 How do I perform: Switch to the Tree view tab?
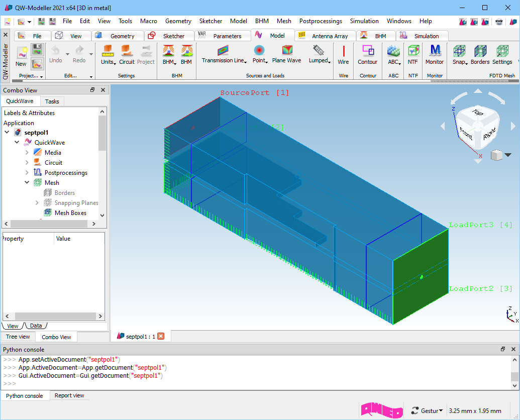[18, 337]
